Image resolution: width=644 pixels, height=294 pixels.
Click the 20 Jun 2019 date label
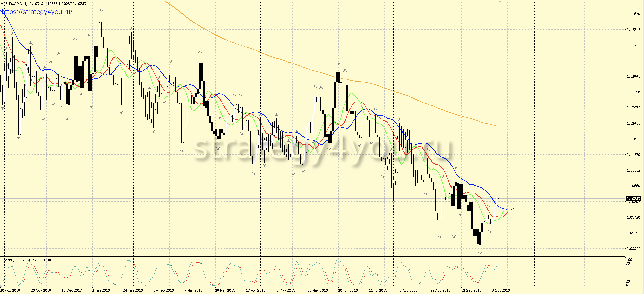(348, 290)
